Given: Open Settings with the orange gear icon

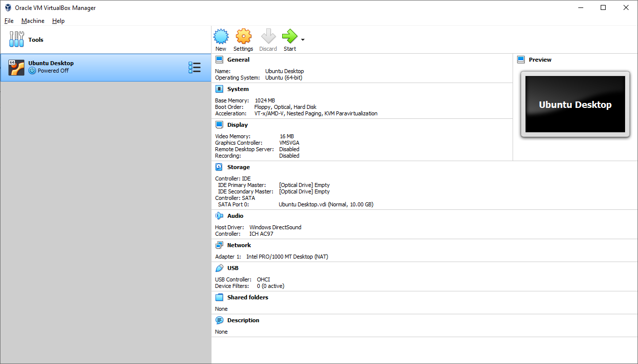Looking at the screenshot, I should point(243,36).
